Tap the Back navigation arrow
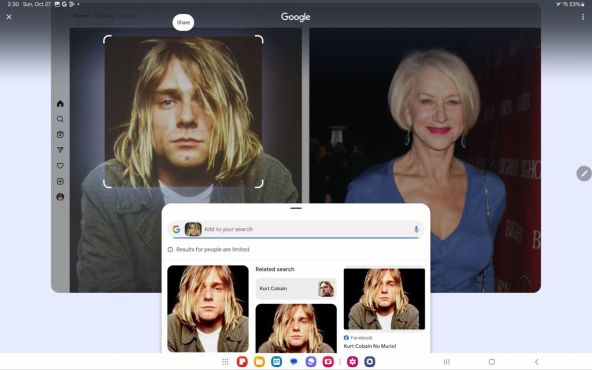 click(x=536, y=362)
